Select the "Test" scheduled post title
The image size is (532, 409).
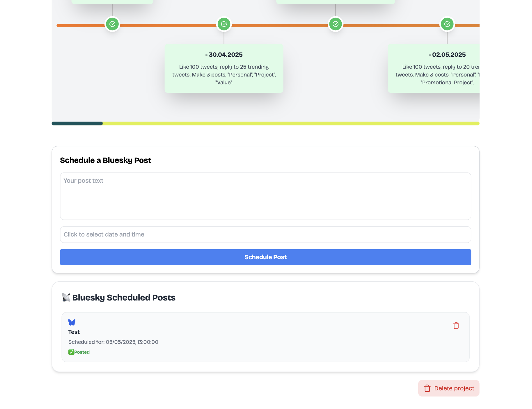pos(74,332)
